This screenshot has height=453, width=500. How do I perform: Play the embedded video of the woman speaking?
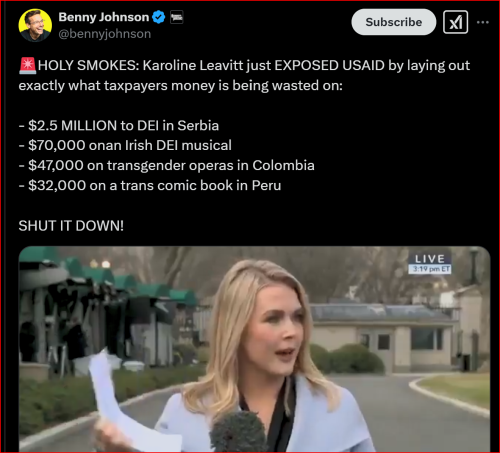click(254, 349)
